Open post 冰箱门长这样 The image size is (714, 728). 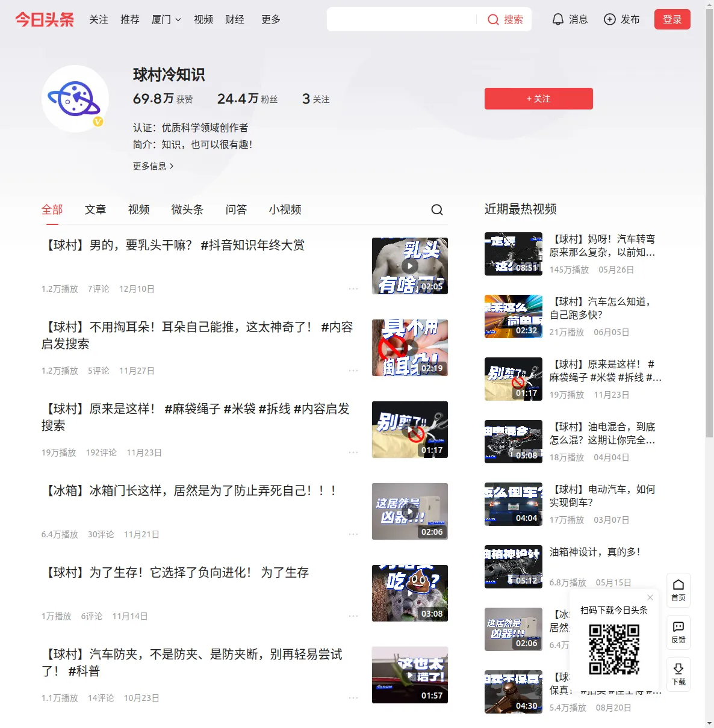(x=189, y=491)
